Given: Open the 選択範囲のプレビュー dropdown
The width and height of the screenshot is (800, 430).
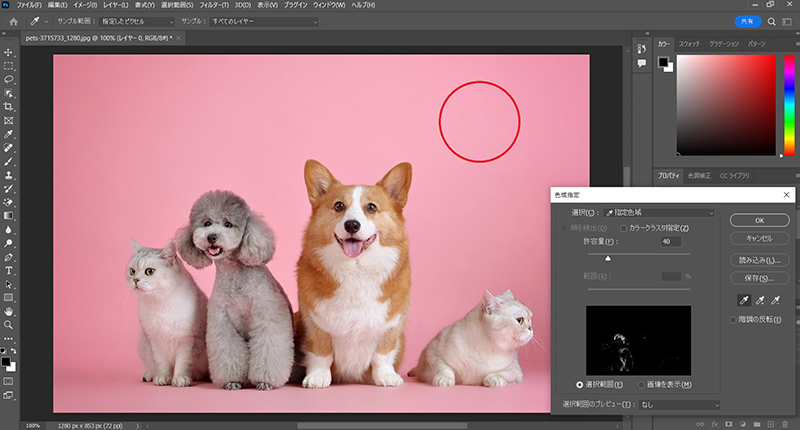Looking at the screenshot, I should 679,404.
